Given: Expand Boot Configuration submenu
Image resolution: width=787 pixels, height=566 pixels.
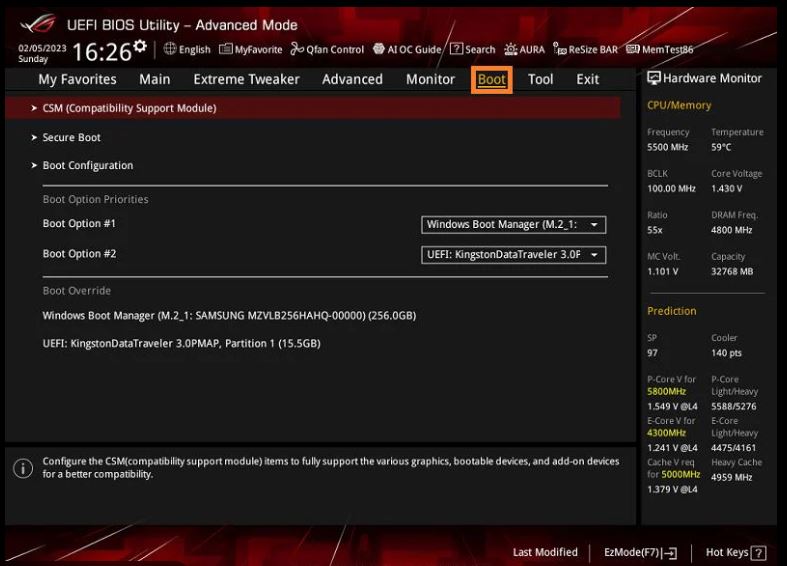Looking at the screenshot, I should tap(87, 165).
